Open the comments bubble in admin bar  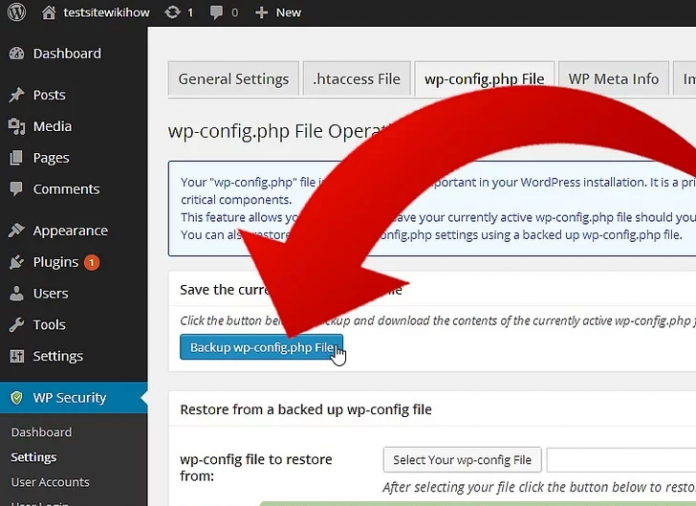pyautogui.click(x=217, y=12)
